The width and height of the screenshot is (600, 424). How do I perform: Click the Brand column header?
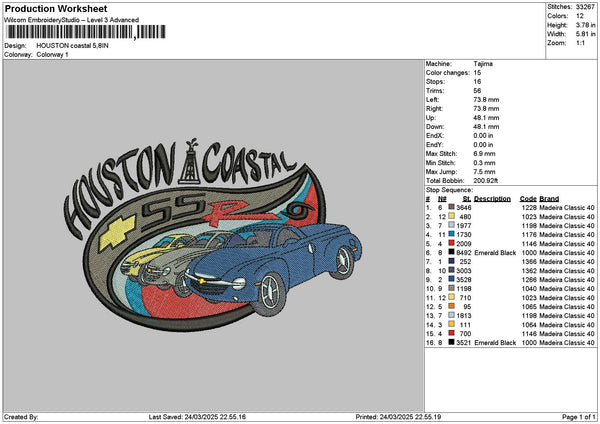coord(550,197)
